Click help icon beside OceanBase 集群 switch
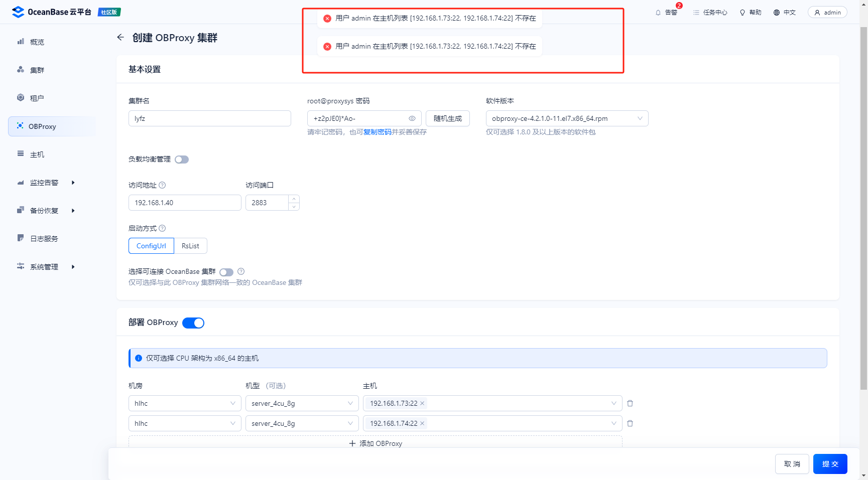 [x=241, y=271]
